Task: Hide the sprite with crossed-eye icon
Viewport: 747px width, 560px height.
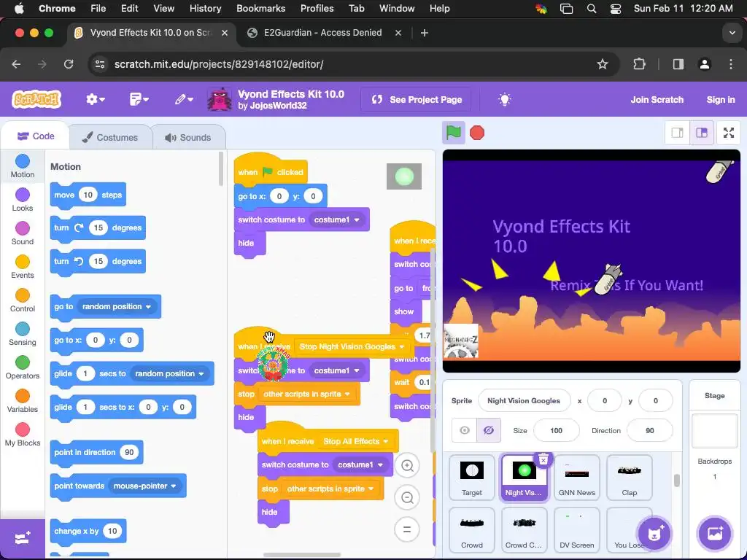Action: [488, 430]
